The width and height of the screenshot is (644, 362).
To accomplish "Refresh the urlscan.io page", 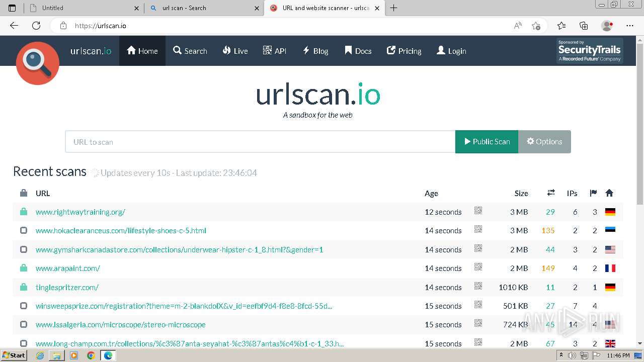I will pos(36,26).
